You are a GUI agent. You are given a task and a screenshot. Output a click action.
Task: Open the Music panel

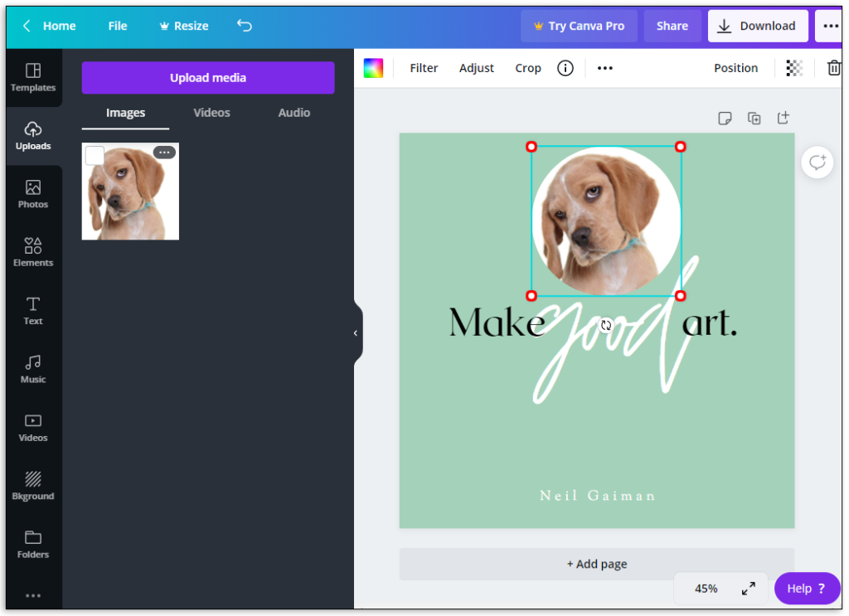(x=32, y=368)
